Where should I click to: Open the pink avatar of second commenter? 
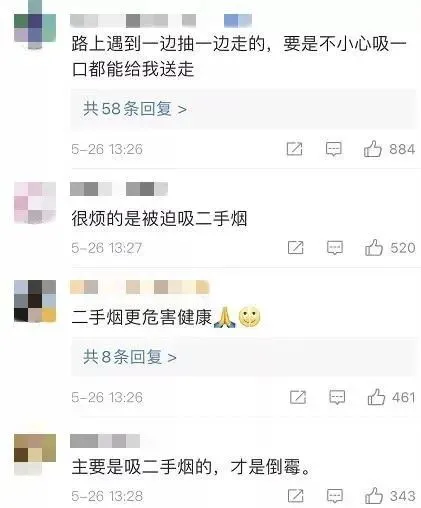[35, 203]
